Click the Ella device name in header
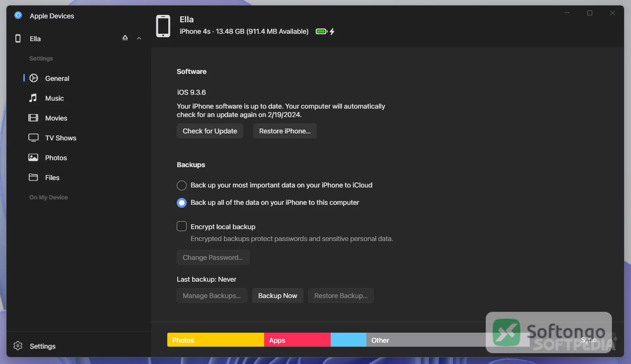 pos(186,19)
